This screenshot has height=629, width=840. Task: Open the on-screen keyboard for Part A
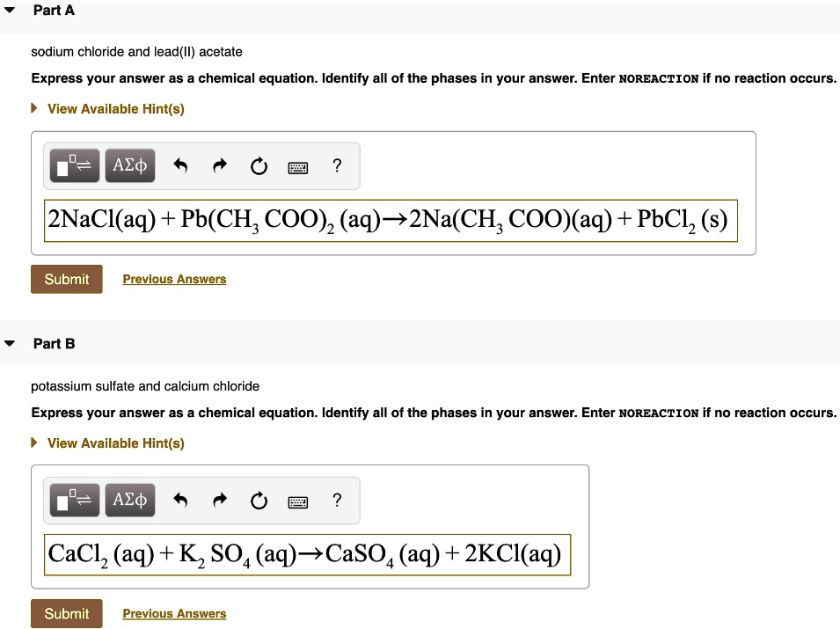pos(297,166)
